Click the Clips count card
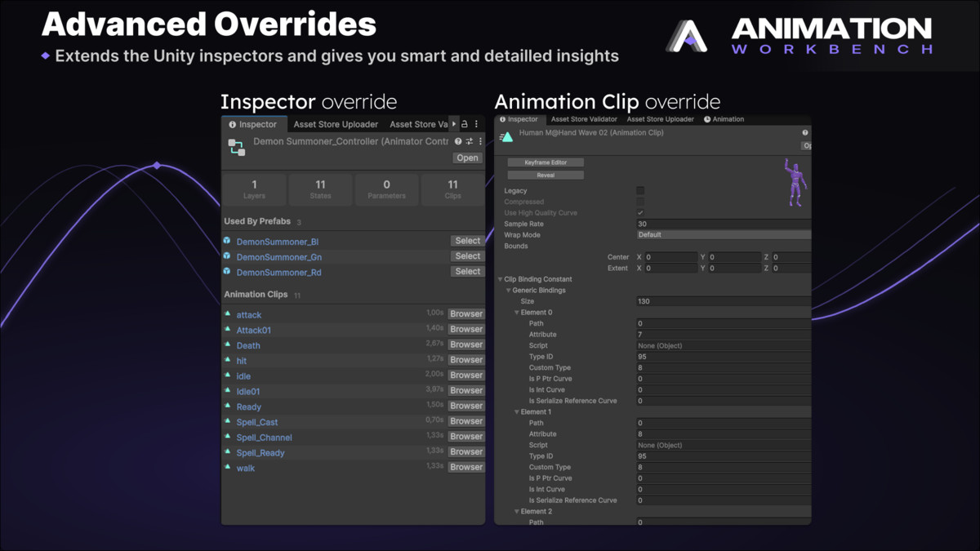Viewport: 980px width, 551px height. click(x=452, y=189)
